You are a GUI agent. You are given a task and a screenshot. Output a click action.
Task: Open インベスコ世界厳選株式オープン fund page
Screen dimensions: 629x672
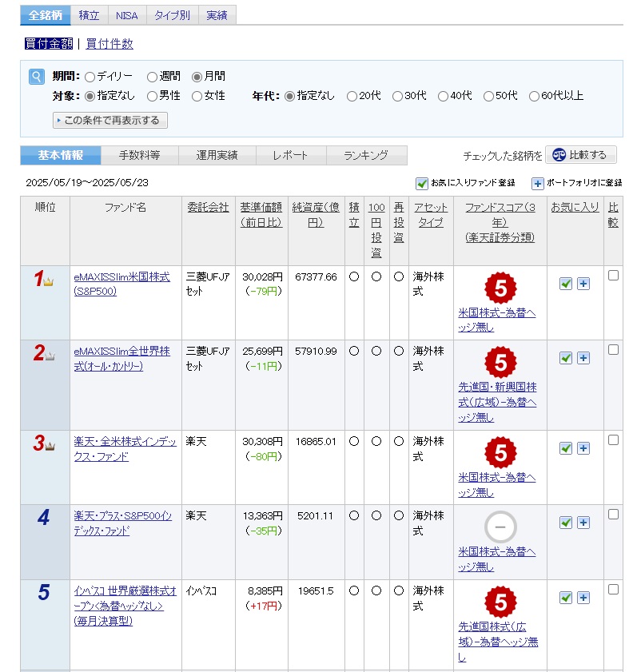(x=125, y=606)
